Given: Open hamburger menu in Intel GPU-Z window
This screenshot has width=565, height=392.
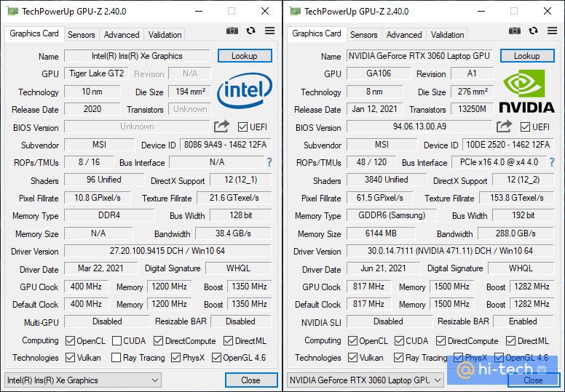Looking at the screenshot, I should pos(269,31).
